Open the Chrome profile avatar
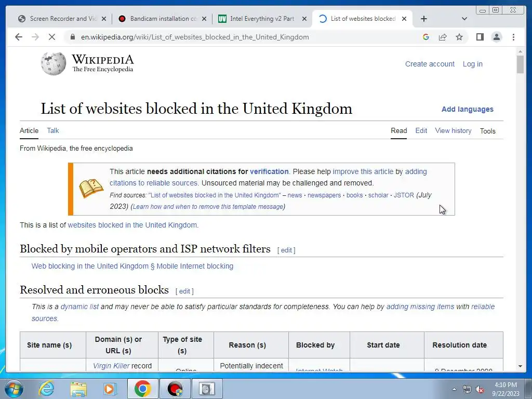The width and height of the screenshot is (532, 399). point(496,37)
